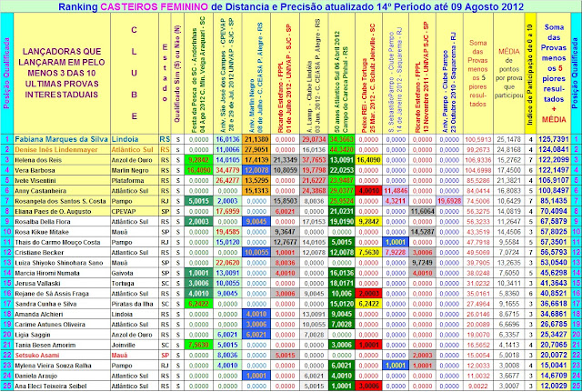The width and height of the screenshot is (582, 392).
Task: Select the total value 124,0841
Action: (x=554, y=149)
